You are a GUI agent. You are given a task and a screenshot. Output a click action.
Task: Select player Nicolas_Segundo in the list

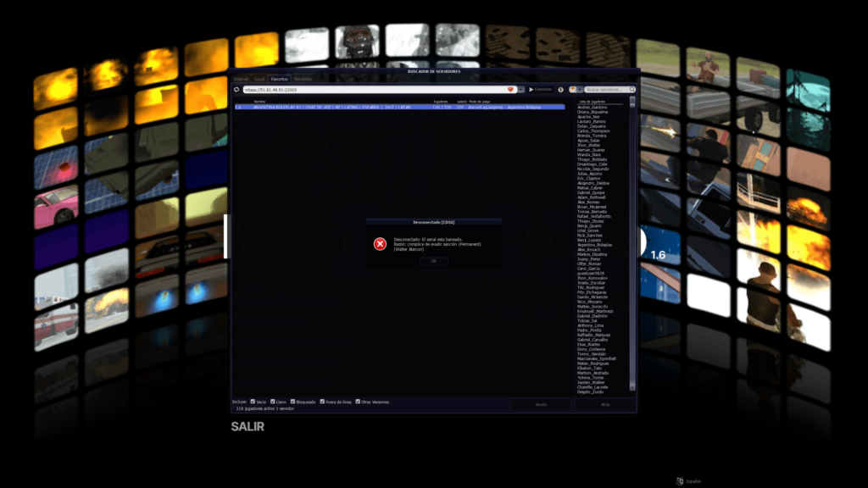point(593,169)
